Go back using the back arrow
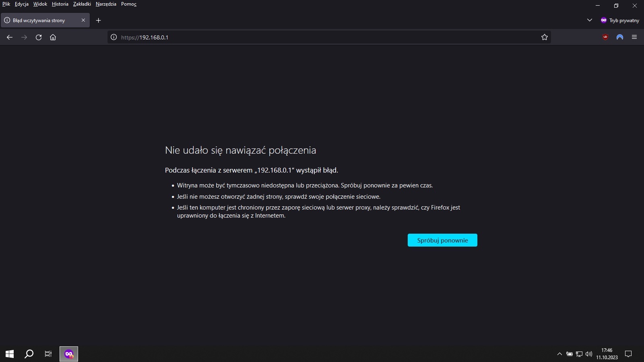The width and height of the screenshot is (644, 362). [10, 37]
